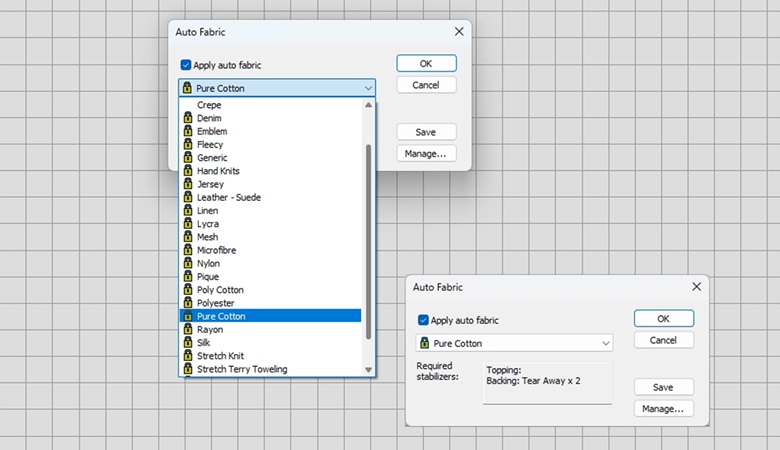The width and height of the screenshot is (780, 450).
Task: Pick Rayon from the fabric list
Action: [x=210, y=329]
